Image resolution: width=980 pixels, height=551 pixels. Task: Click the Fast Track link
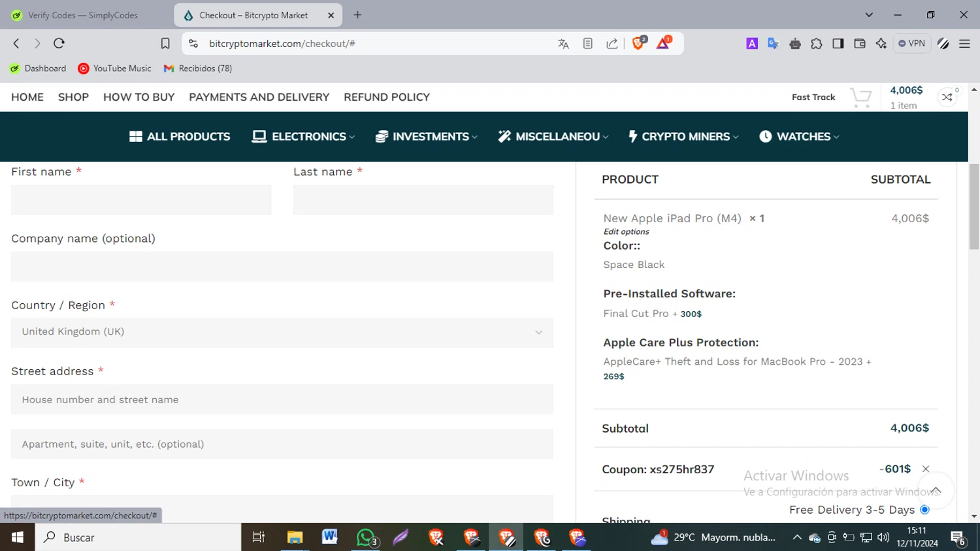[813, 97]
